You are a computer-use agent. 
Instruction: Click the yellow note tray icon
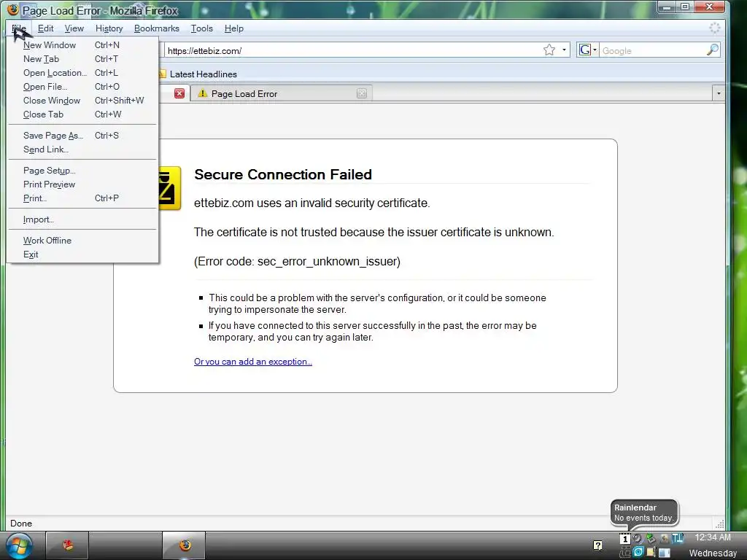(x=650, y=553)
